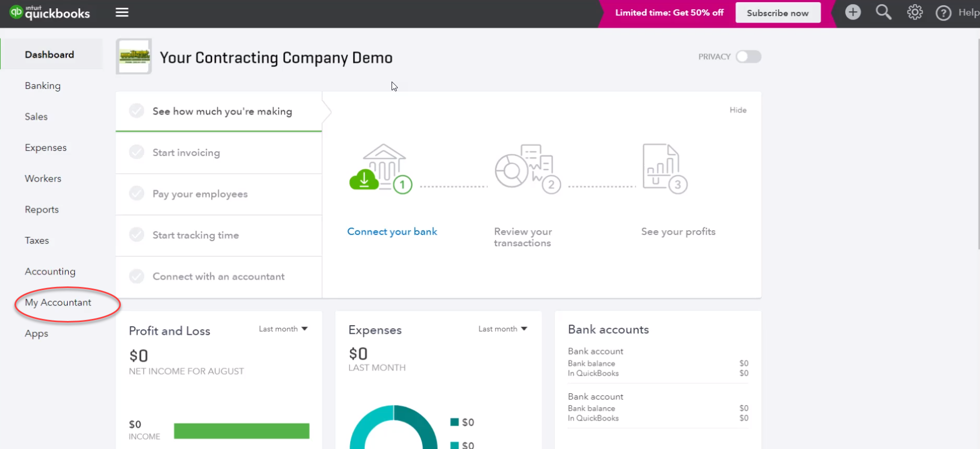
Task: Click the Connect your bank step icon
Action: click(x=381, y=169)
